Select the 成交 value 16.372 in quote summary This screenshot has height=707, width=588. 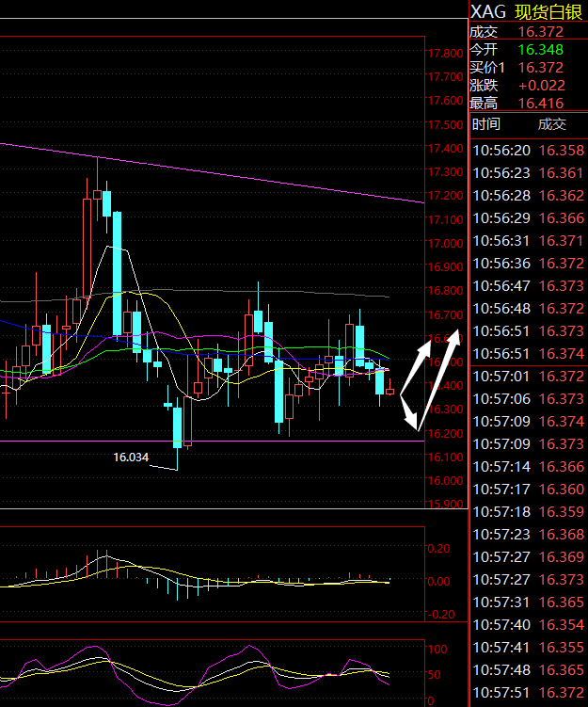click(541, 32)
